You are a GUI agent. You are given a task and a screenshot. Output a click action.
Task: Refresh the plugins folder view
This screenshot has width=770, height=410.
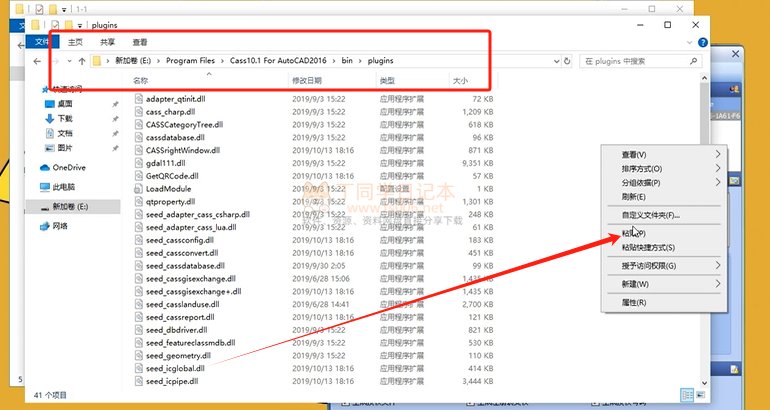coord(567,61)
